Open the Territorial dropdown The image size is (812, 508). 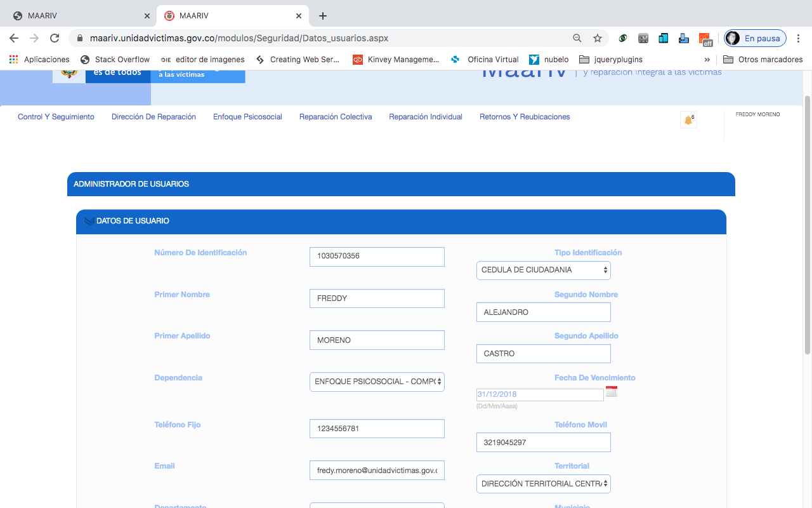(544, 484)
